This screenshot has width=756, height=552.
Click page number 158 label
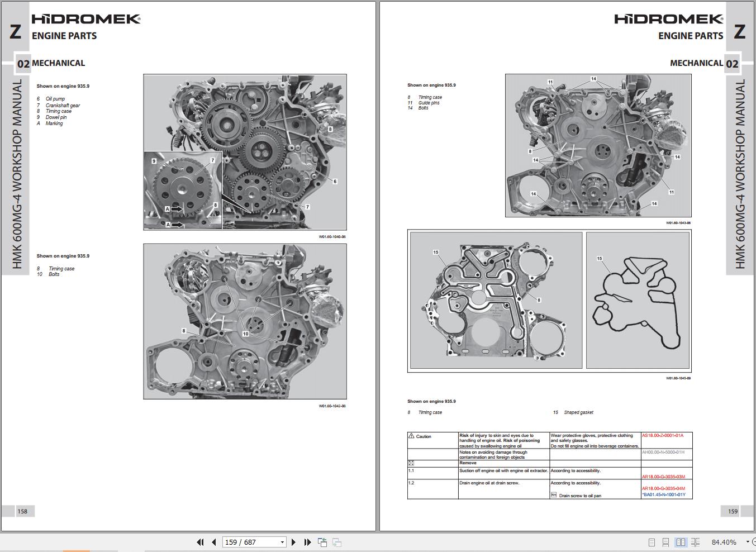pyautogui.click(x=22, y=511)
